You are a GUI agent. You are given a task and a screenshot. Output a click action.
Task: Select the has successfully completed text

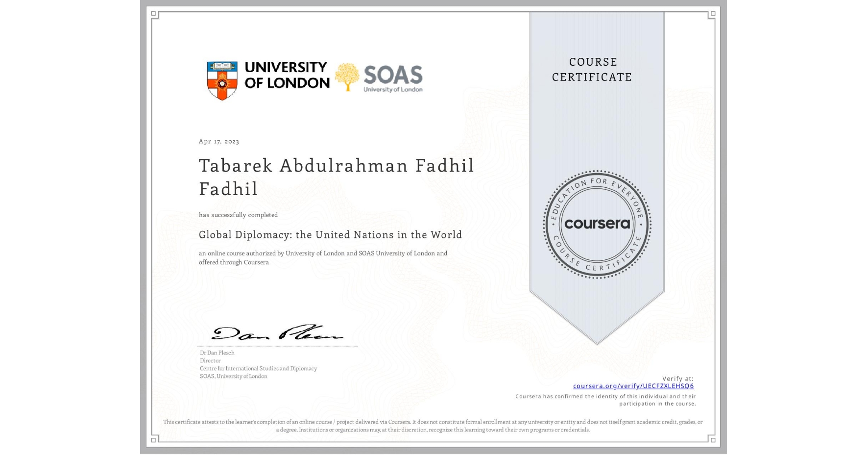pos(238,215)
